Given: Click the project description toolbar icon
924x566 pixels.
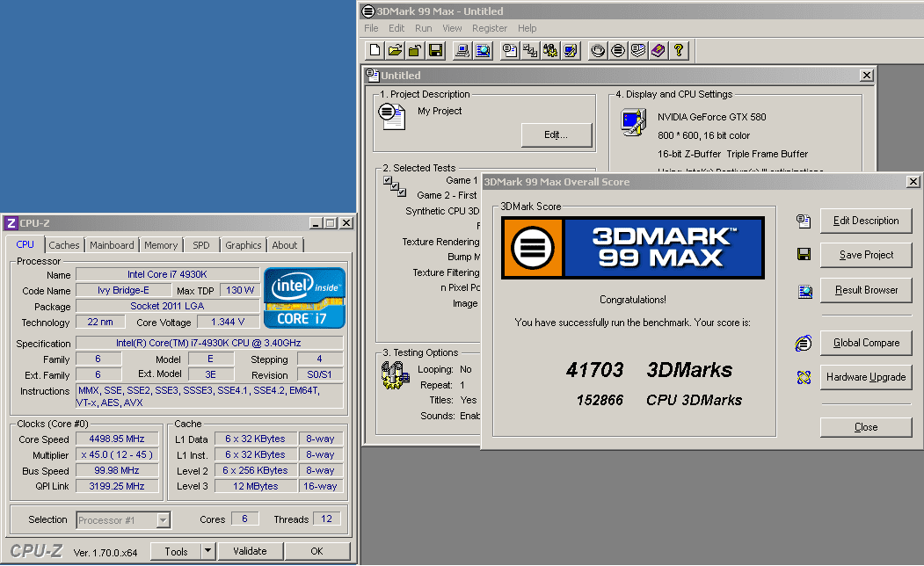Looking at the screenshot, I should click(x=510, y=51).
